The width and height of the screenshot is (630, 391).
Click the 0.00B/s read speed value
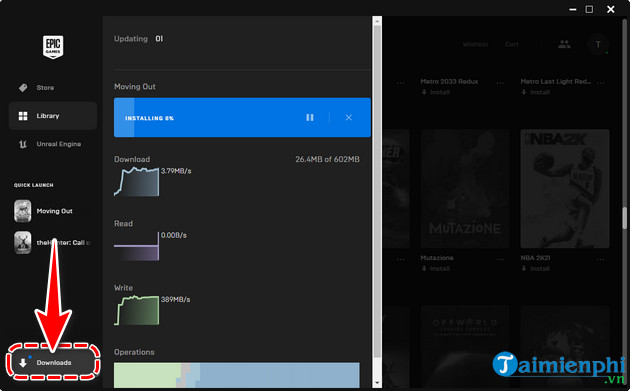[174, 235]
